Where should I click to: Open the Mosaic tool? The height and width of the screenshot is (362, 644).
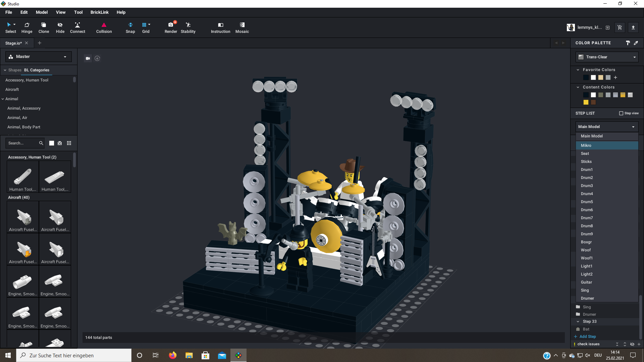coord(242,27)
